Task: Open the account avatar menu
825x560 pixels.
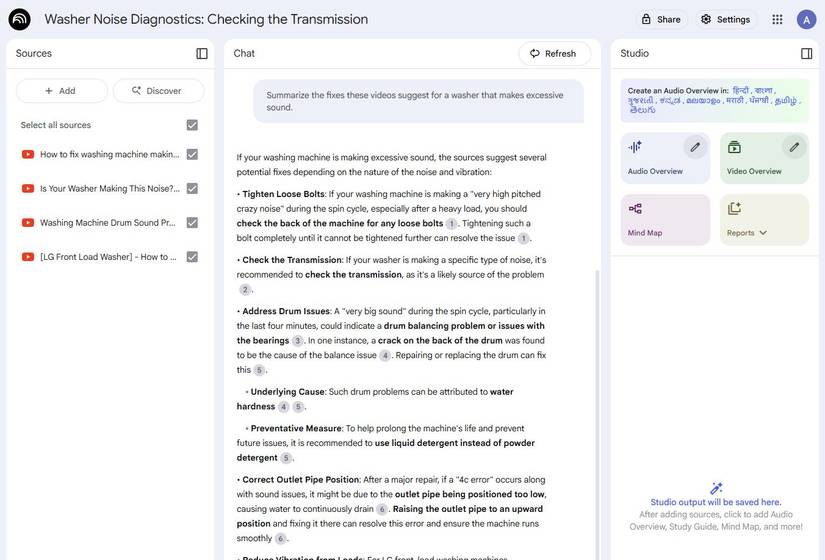Action: [x=806, y=19]
